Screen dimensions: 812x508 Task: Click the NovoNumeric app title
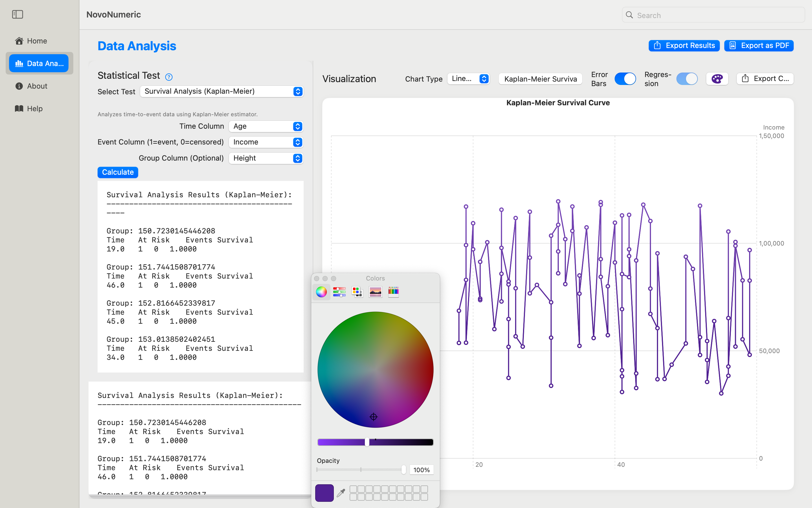tap(113, 14)
